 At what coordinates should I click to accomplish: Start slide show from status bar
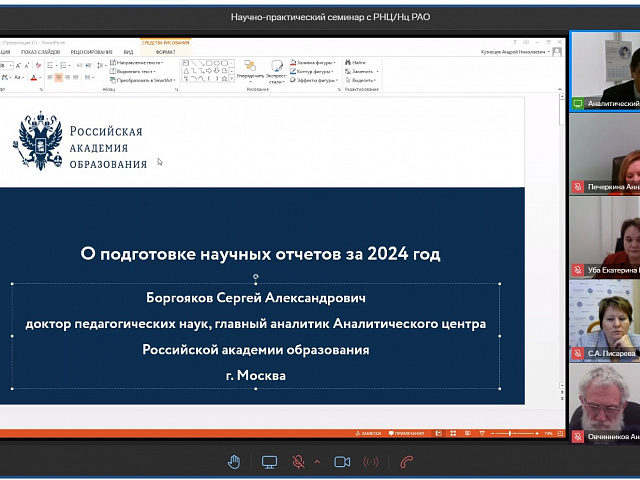[x=482, y=433]
